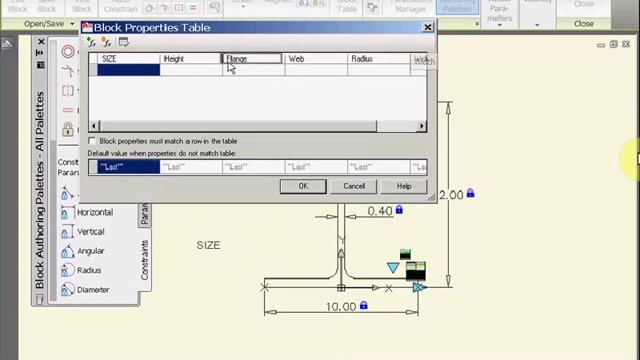The image size is (640, 360).
Task: Expand the Parameters ribbon dropdown arrow
Action: coord(500,25)
